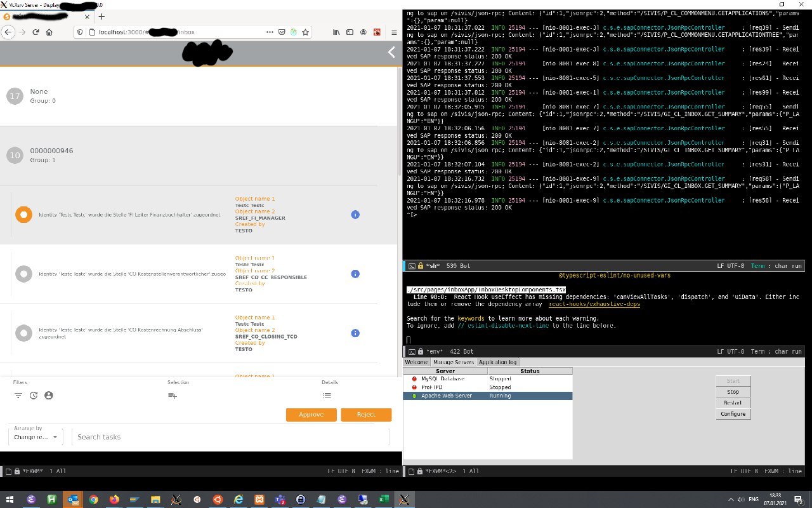Click the history clock filter icon
The width and height of the screenshot is (812, 508).
[34, 396]
